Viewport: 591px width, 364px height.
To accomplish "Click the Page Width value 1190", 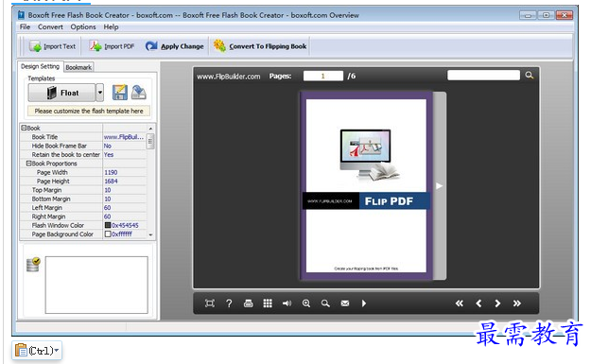I will (x=124, y=172).
